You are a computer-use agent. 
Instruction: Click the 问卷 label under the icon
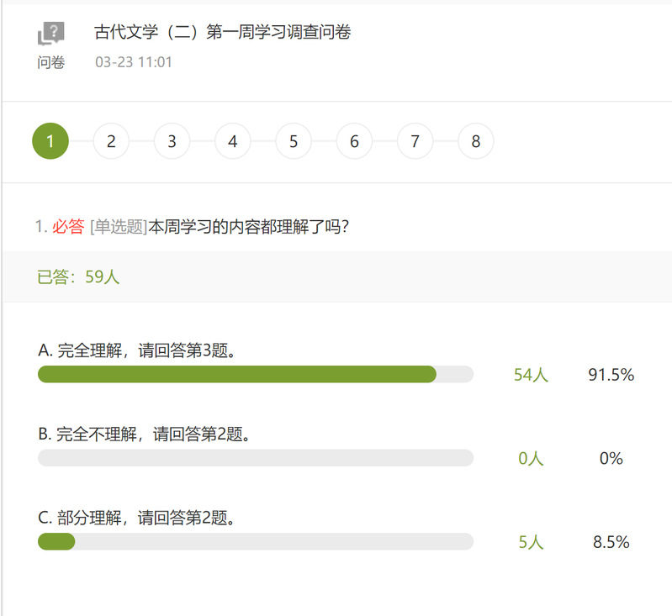[50, 62]
